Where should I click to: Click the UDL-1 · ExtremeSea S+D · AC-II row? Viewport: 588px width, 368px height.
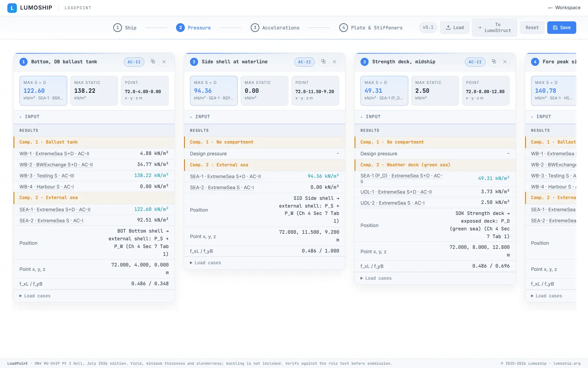[435, 192]
